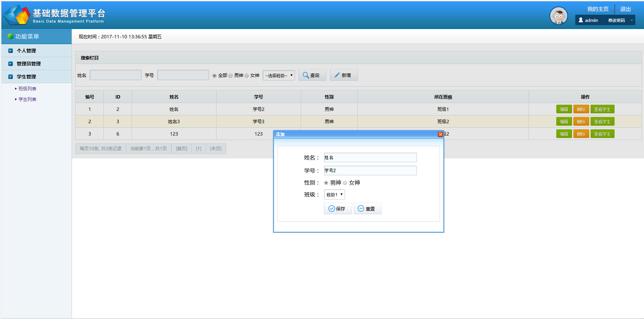Click the green sphere icon beside 功能菜单

tap(11, 37)
